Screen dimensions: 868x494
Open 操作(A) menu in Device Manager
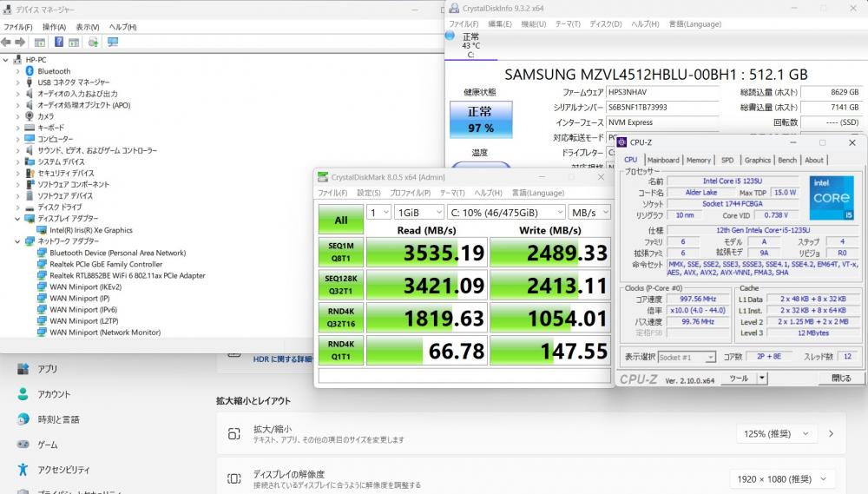(x=54, y=27)
